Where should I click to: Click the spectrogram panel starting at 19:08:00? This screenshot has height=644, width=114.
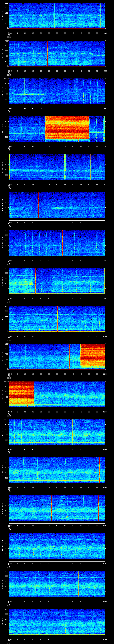coord(57,280)
